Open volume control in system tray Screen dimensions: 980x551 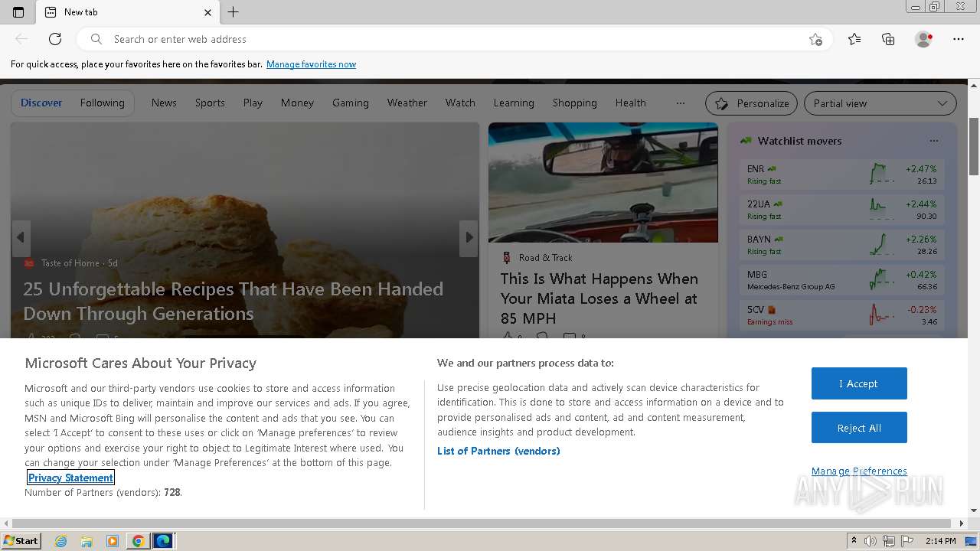click(871, 541)
